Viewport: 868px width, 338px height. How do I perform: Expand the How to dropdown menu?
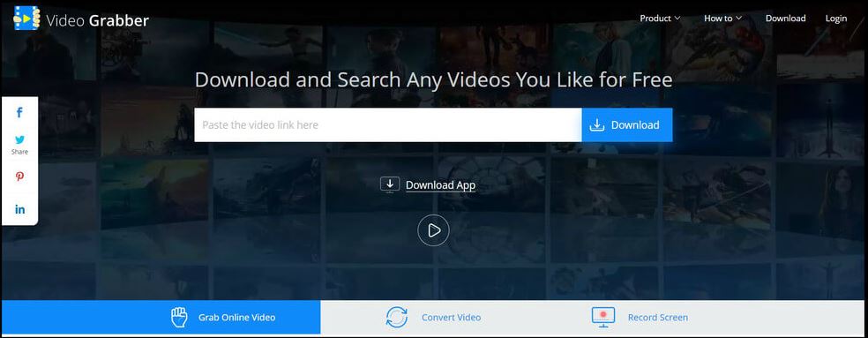(722, 19)
